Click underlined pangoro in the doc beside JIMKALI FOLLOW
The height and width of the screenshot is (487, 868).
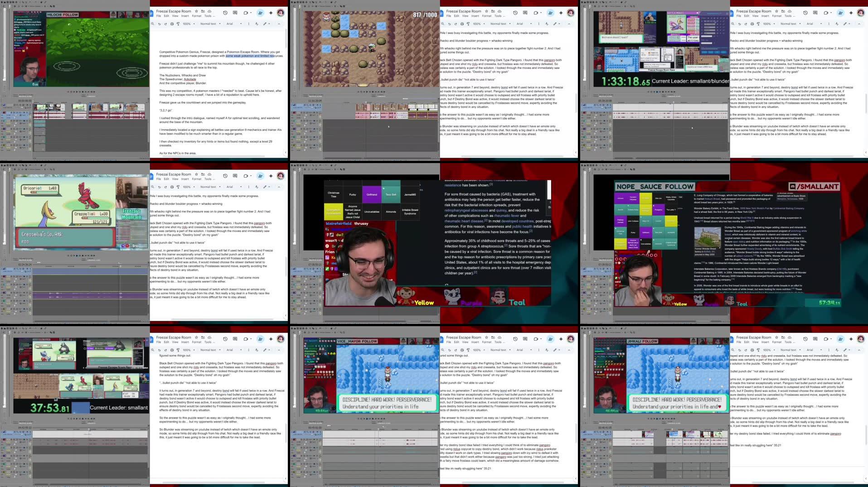tap(835, 434)
